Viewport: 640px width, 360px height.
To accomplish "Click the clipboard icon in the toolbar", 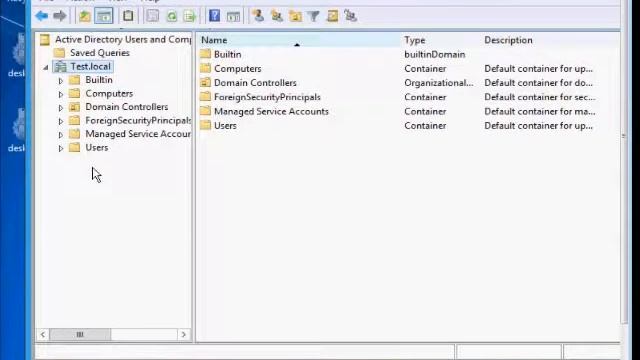I will 128,16.
